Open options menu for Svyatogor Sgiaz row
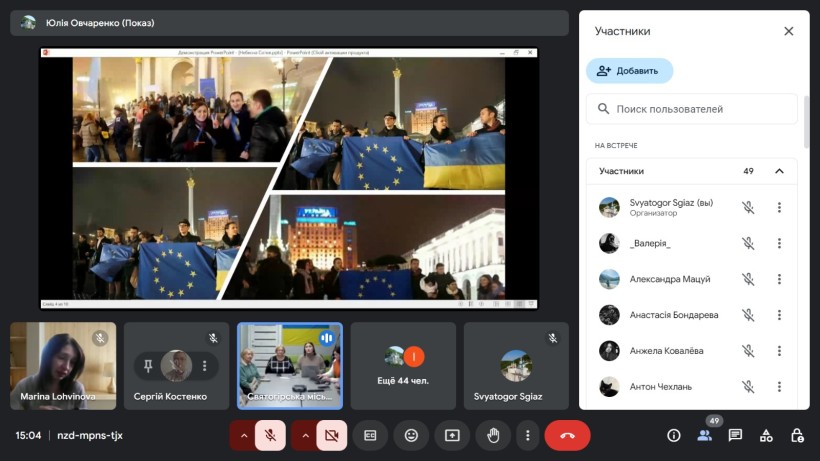This screenshot has height=461, width=820. pos(779,208)
